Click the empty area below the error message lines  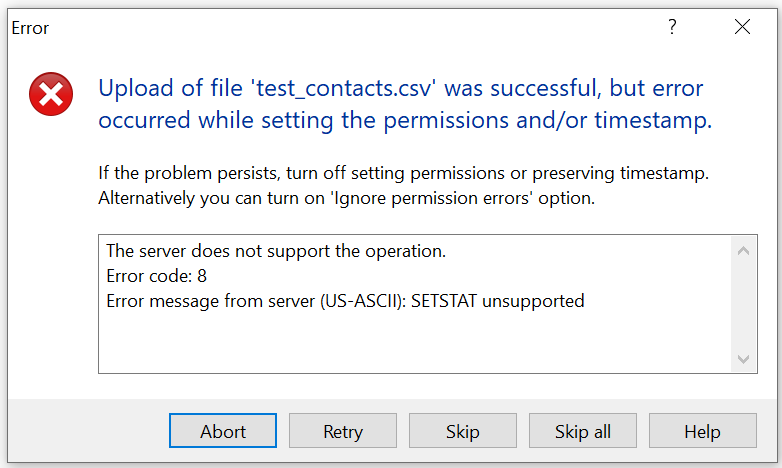point(415,342)
